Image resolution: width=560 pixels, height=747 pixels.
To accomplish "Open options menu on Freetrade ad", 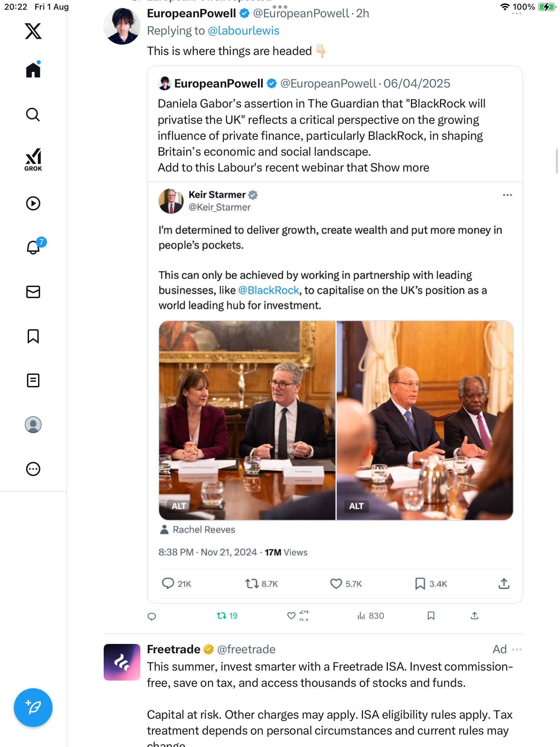I will coord(517,649).
